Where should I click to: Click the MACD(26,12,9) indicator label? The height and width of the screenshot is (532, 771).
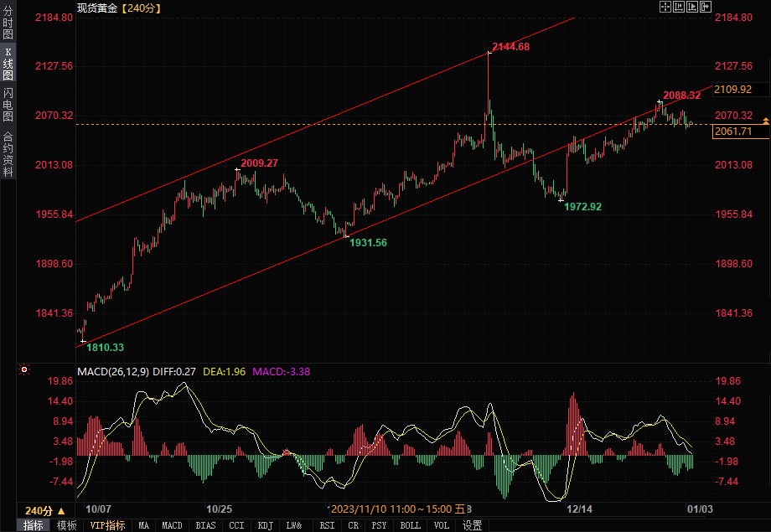tap(113, 372)
